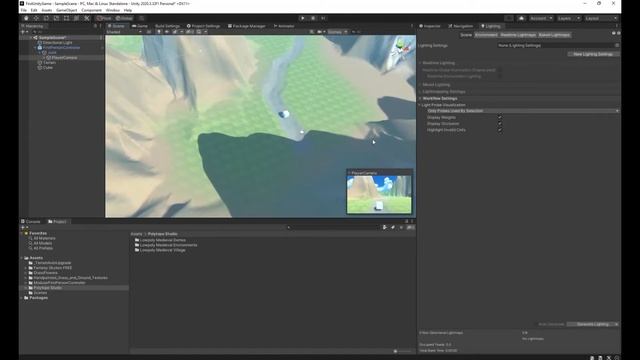Select the Realtime Lightmaps tab
This screenshot has width=640, height=360.
pyautogui.click(x=518, y=35)
